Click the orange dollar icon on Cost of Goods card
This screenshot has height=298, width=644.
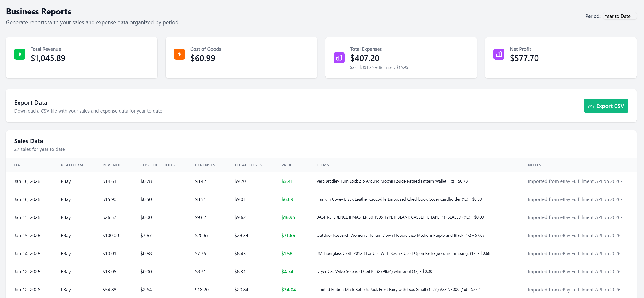pyautogui.click(x=179, y=54)
